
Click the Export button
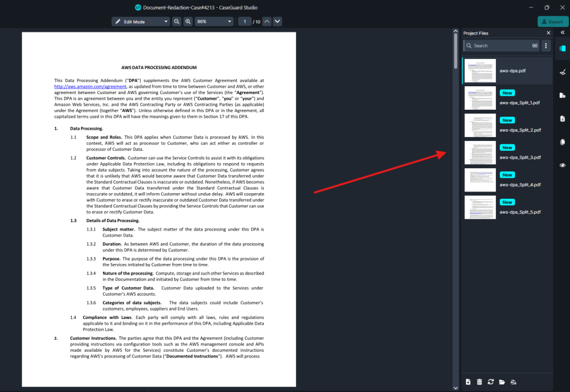click(x=553, y=22)
